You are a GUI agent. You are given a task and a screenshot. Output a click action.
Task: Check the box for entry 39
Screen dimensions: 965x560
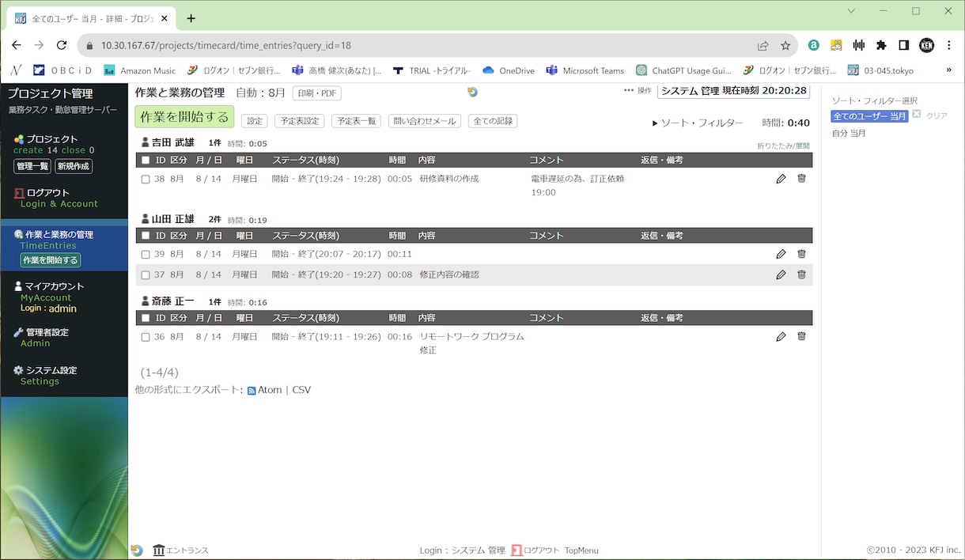point(146,255)
